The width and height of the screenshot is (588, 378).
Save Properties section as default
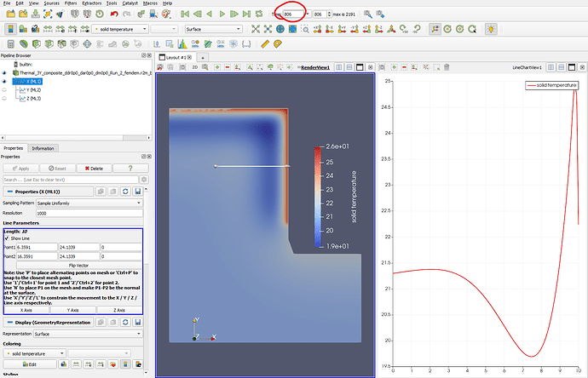[138, 192]
